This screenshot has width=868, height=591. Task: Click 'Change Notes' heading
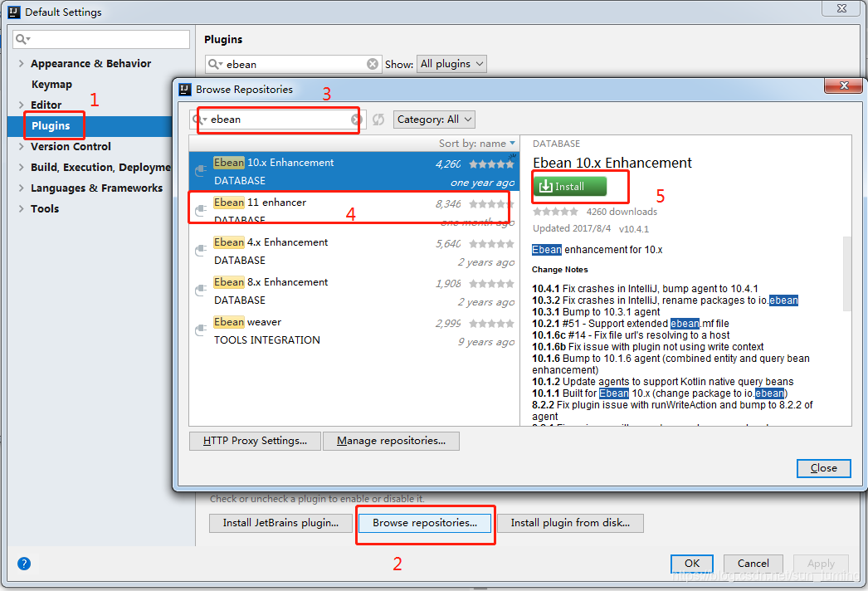pyautogui.click(x=559, y=270)
